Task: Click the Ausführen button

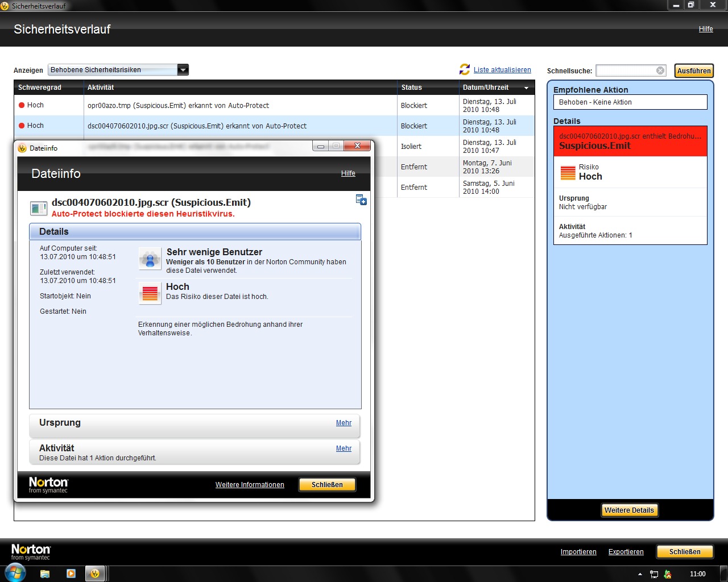Action: pos(694,70)
